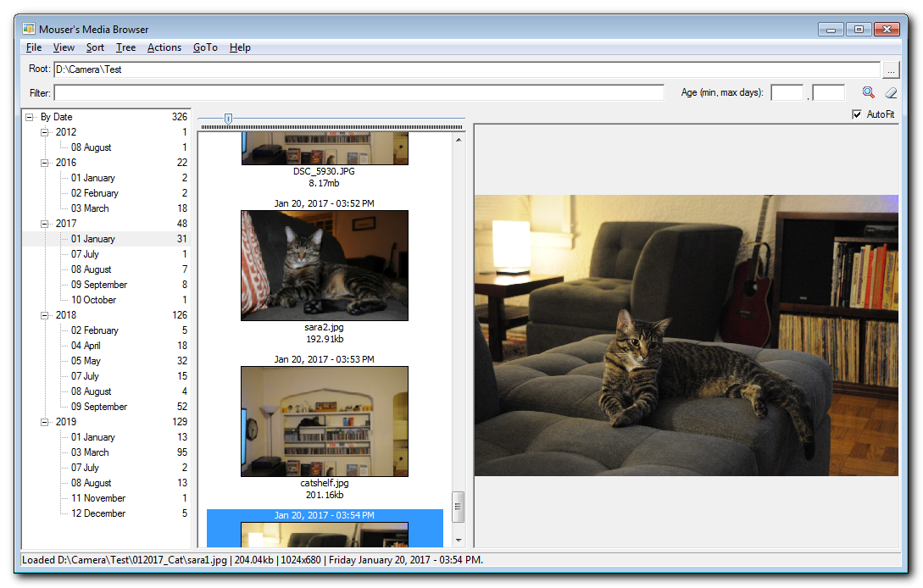Select 07 July under 2019

tap(85, 468)
